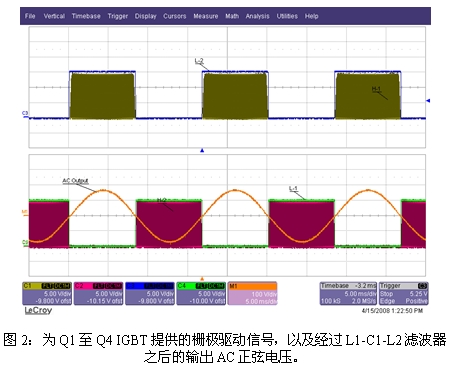Click the blue trigger level marker on right edge
450x369 pixels.
(x=428, y=100)
